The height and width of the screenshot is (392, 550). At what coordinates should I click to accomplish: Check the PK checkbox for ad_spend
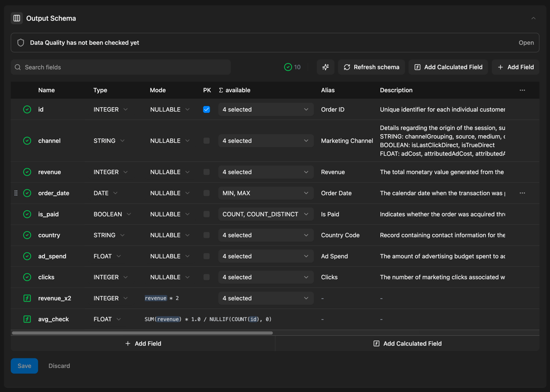click(207, 256)
